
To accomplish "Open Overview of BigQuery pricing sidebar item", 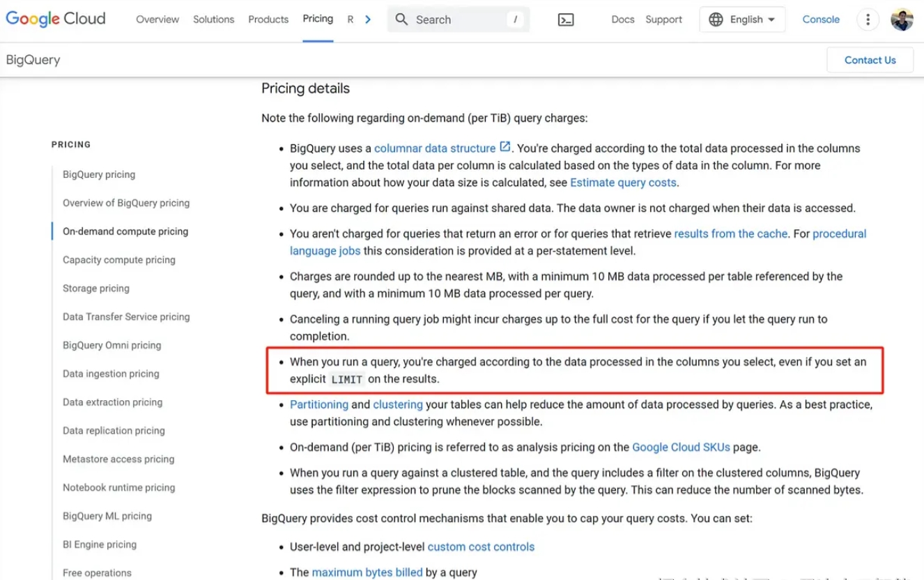I will 126,203.
